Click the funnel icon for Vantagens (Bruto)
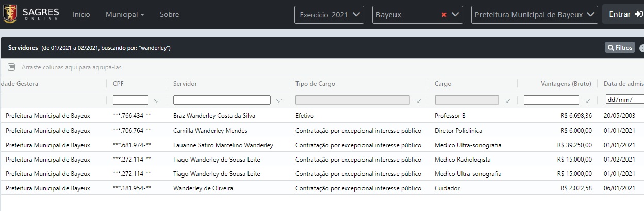This screenshot has width=644, height=211. [x=587, y=101]
